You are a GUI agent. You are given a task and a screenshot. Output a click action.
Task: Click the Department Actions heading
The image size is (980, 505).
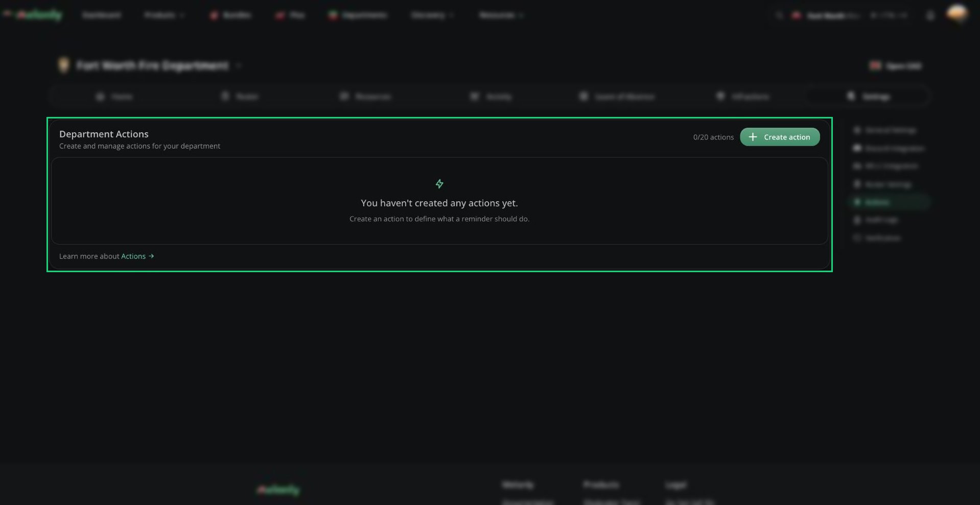(x=104, y=134)
